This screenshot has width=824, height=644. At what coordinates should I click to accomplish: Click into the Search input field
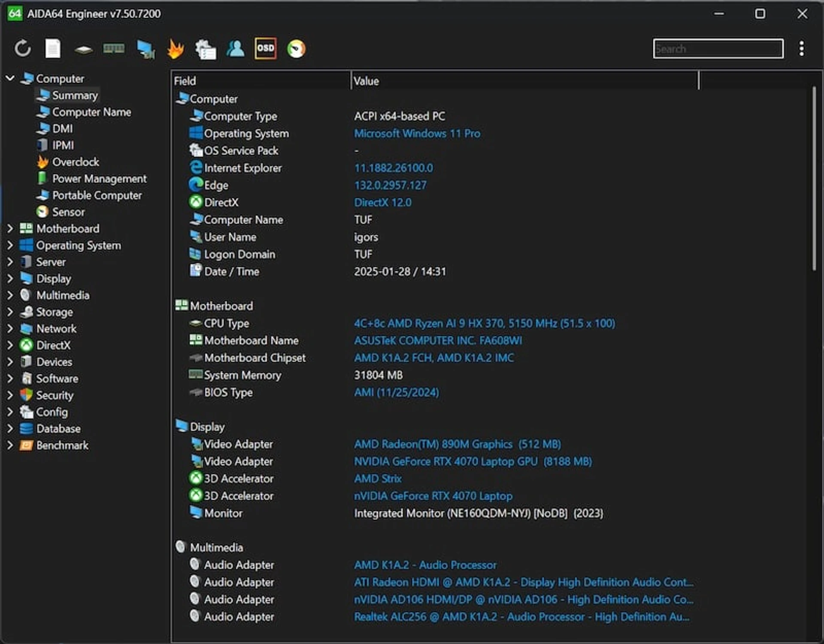click(718, 49)
